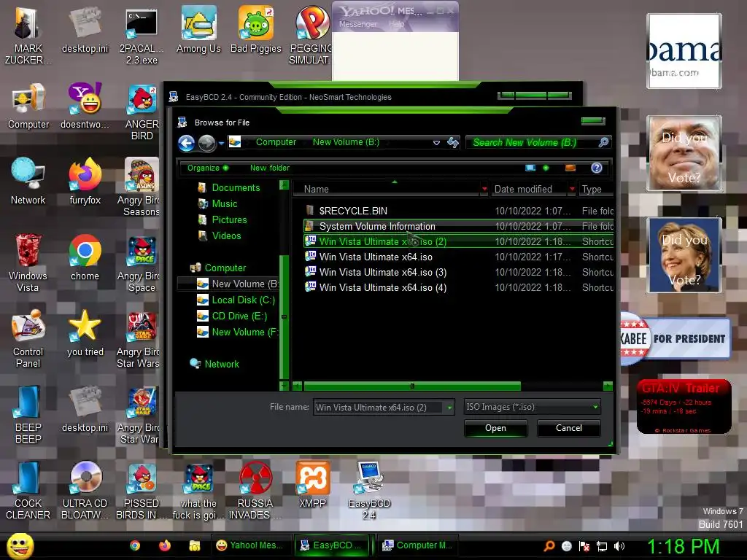This screenshot has width=747, height=560.
Task: Open the Organize menu
Action: [208, 168]
